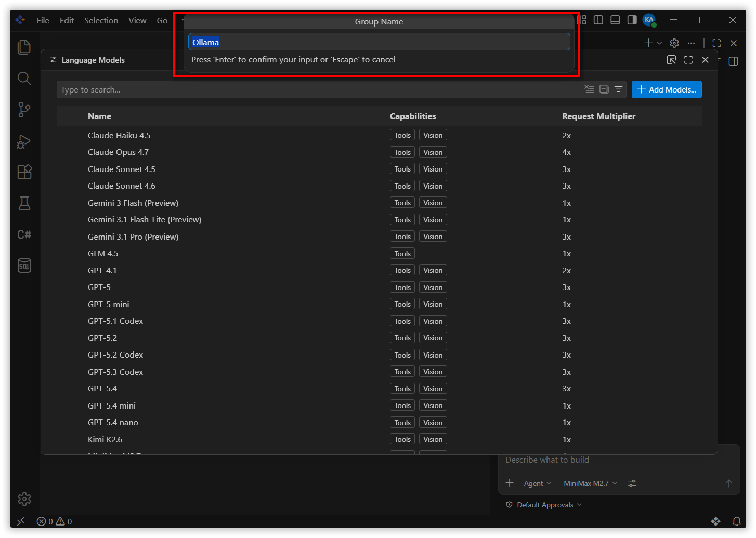Click the Request Multiplier column header
The width and height of the screenshot is (756, 538).
pyautogui.click(x=599, y=116)
